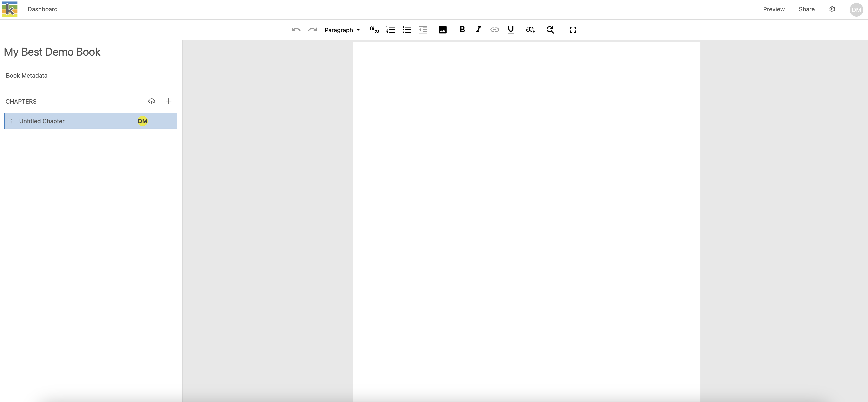Image resolution: width=868 pixels, height=402 pixels.
Task: Insert a hyperlink
Action: (x=494, y=30)
